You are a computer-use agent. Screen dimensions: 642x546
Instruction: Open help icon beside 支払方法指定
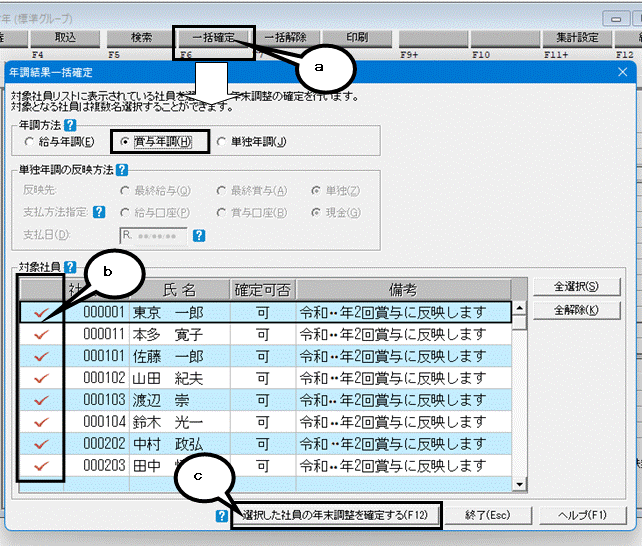(x=99, y=212)
